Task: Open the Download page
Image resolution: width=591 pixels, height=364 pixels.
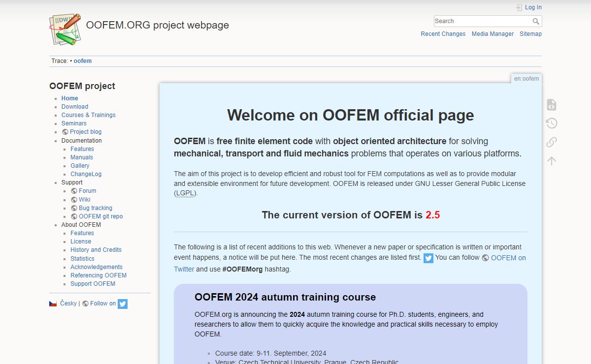Action: coord(75,107)
